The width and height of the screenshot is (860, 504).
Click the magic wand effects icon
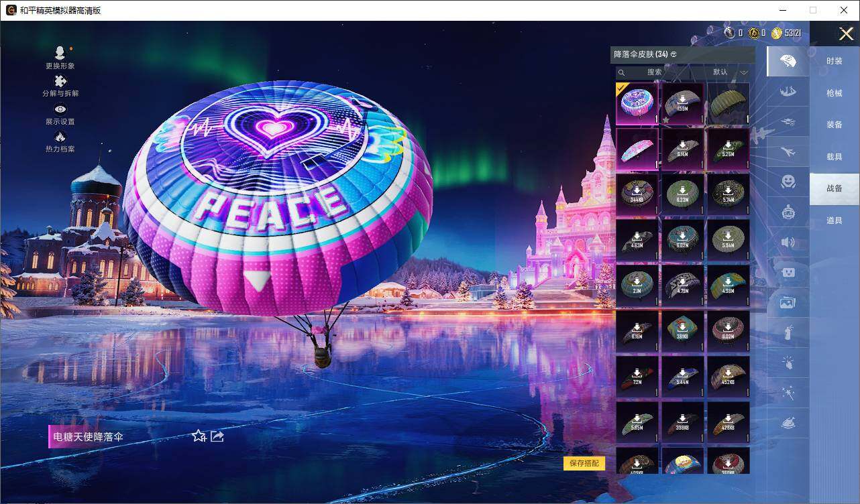click(788, 392)
